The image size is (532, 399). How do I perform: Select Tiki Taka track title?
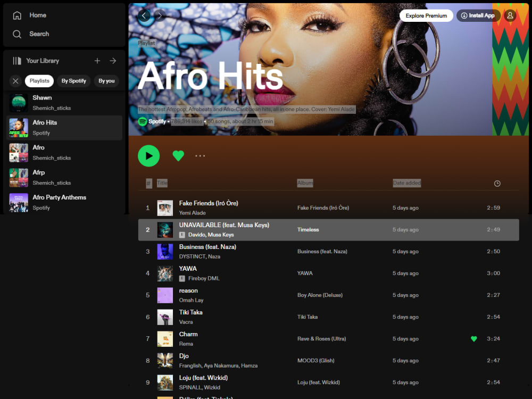click(190, 312)
